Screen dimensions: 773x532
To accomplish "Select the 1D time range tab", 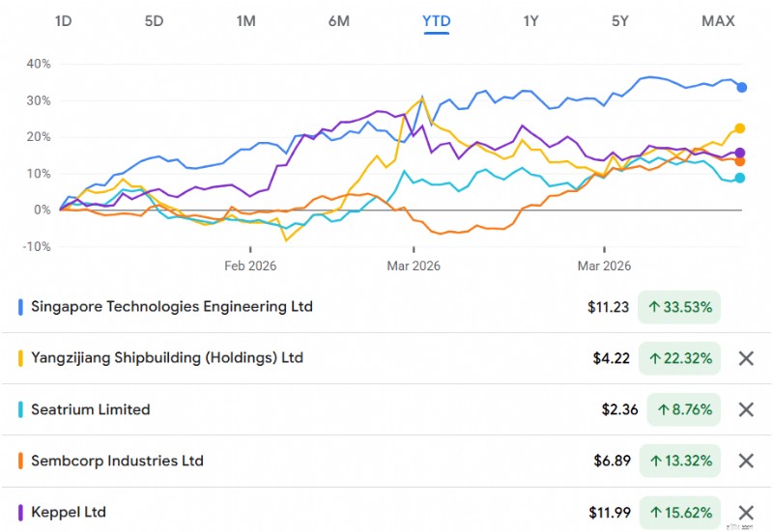I will point(63,21).
